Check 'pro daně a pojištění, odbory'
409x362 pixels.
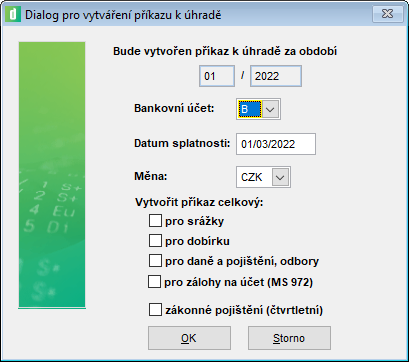pyautogui.click(x=155, y=261)
